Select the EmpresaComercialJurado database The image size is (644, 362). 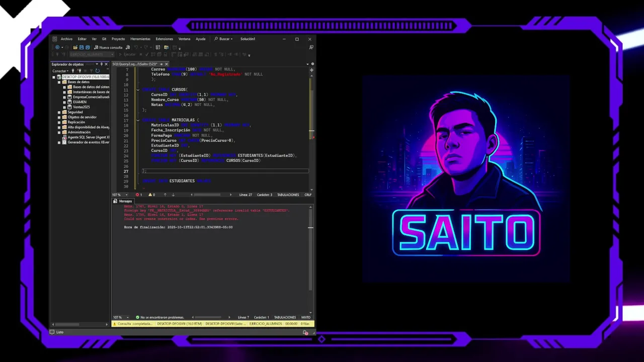coord(91,97)
